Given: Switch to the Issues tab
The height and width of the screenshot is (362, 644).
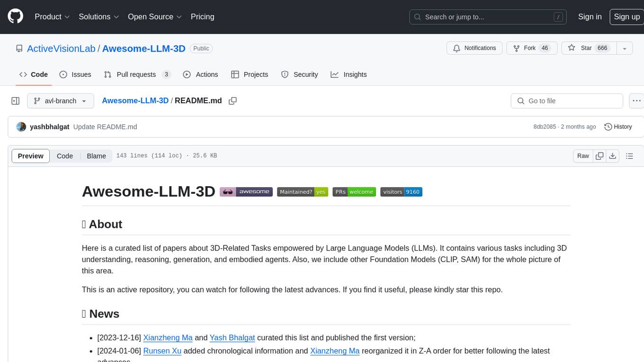Looking at the screenshot, I should click(75, 74).
